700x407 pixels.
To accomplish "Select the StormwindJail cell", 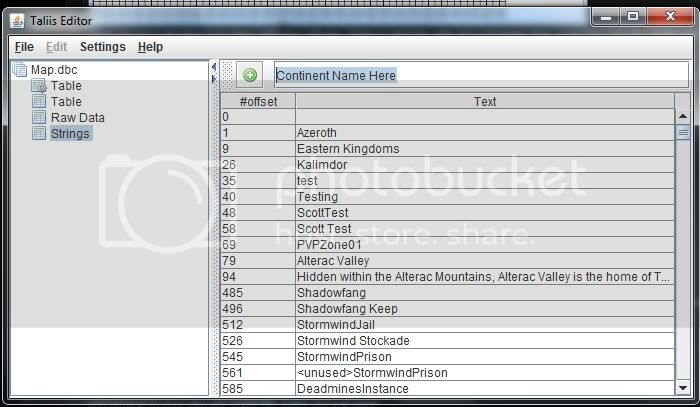I will 485,325.
